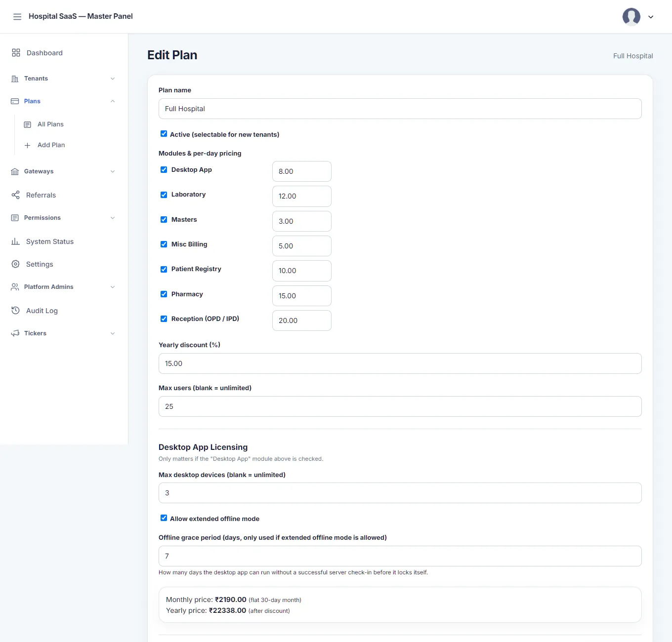Click the Max users input field
The height and width of the screenshot is (642, 672).
click(400, 406)
